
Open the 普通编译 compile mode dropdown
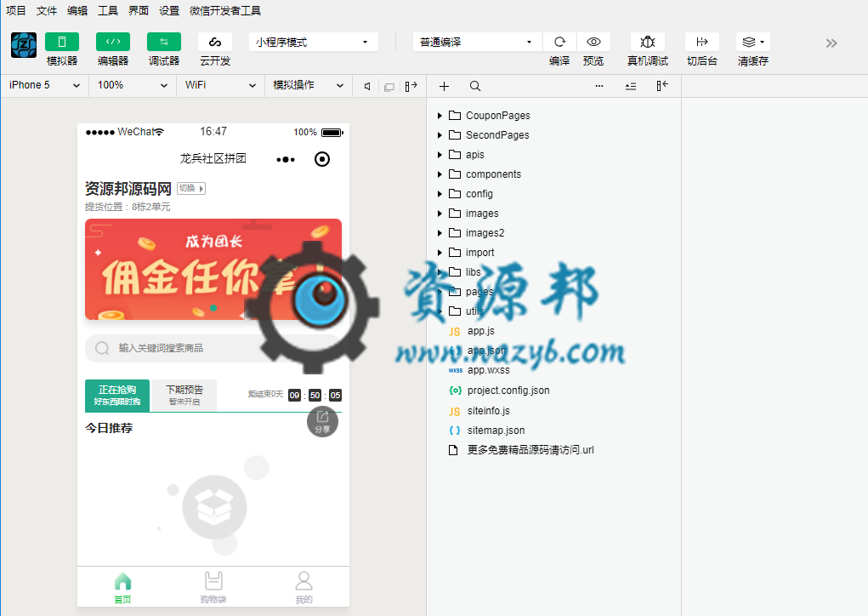[477, 42]
